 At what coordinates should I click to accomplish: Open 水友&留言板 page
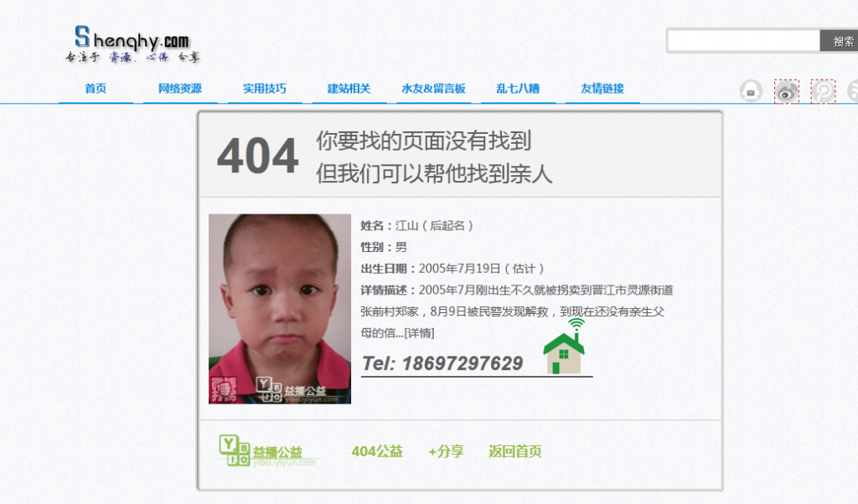click(x=433, y=89)
